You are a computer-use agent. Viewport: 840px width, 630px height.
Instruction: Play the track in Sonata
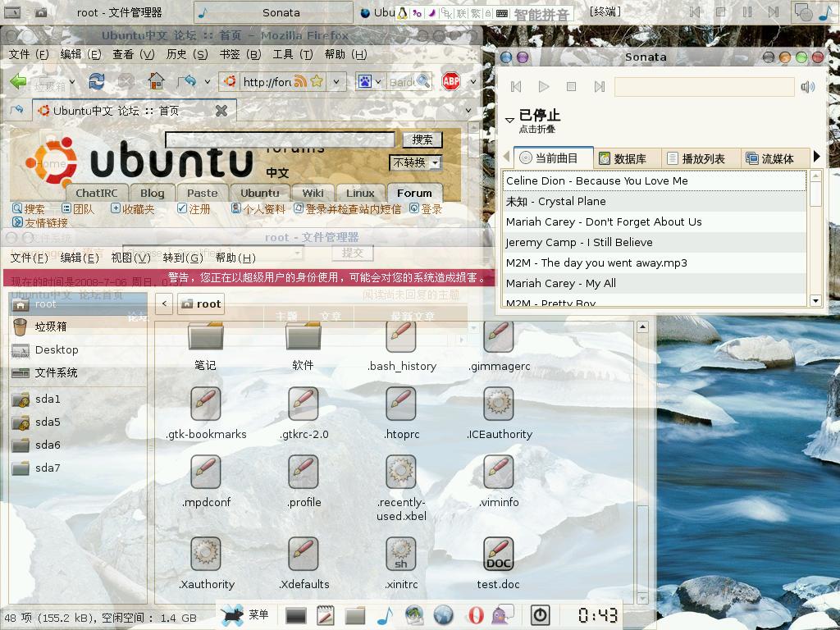click(544, 87)
